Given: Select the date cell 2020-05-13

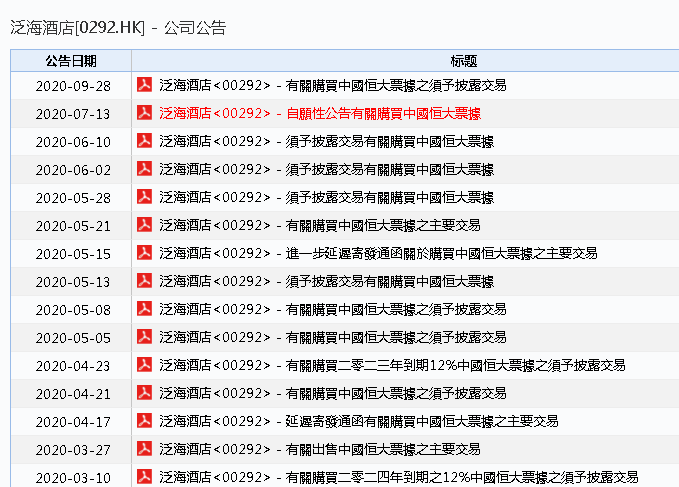Looking at the screenshot, I should click(73, 282).
